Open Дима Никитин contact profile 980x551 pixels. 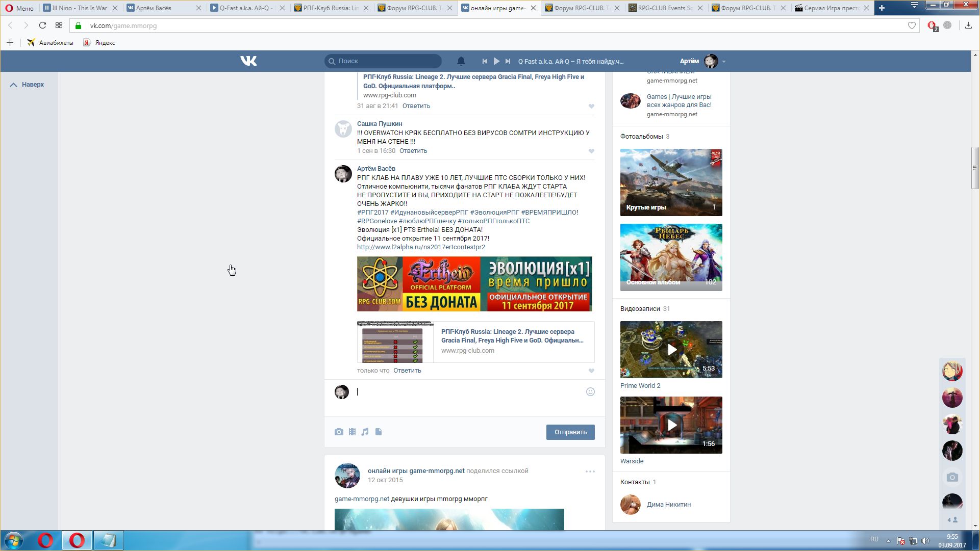pos(669,505)
